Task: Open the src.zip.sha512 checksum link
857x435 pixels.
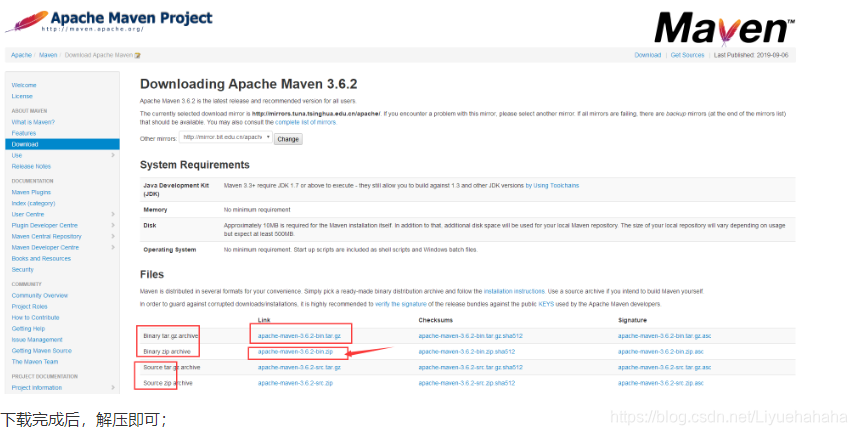Action: (x=467, y=384)
